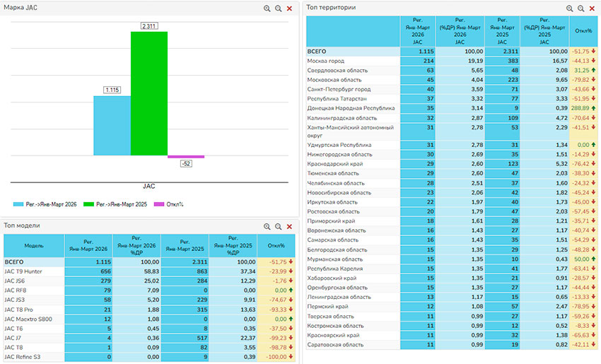Click the green up arrow in Удмуртская Республика row
601x364 pixels.
[x=593, y=145]
